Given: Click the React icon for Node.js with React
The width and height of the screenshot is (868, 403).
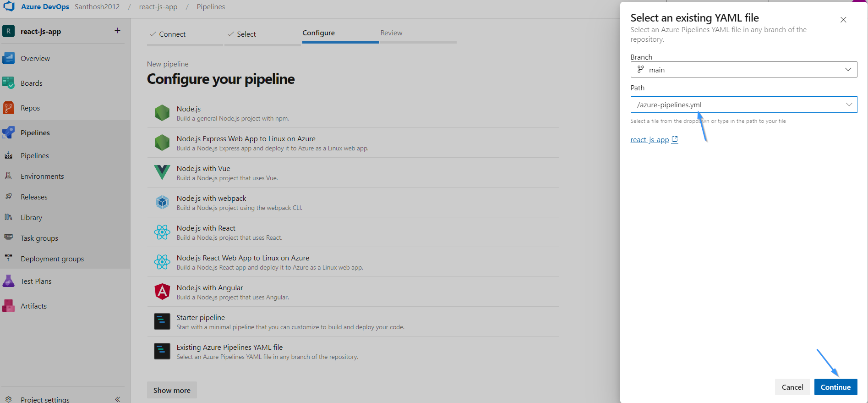Looking at the screenshot, I should point(162,232).
